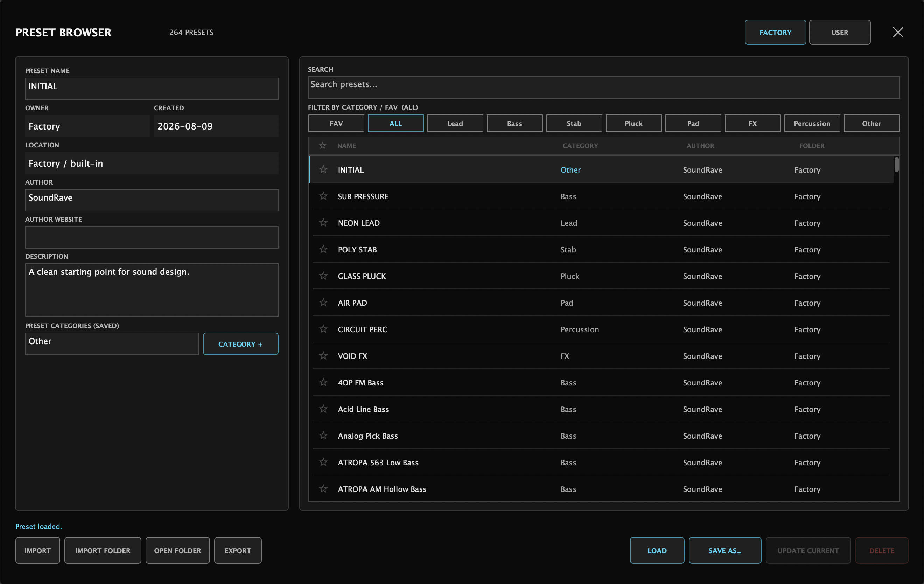Grab the preset list scrollbar thumb
Image resolution: width=924 pixels, height=584 pixels.
coord(896,164)
